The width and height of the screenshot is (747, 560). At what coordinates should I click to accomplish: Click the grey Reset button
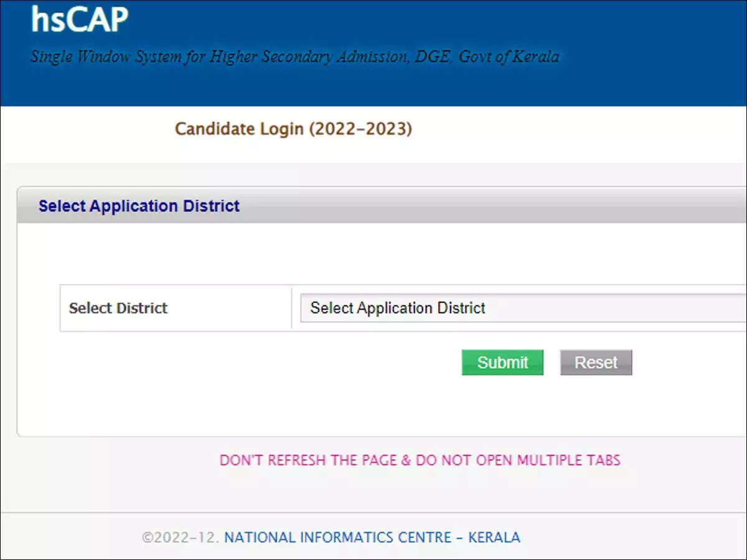pyautogui.click(x=596, y=363)
